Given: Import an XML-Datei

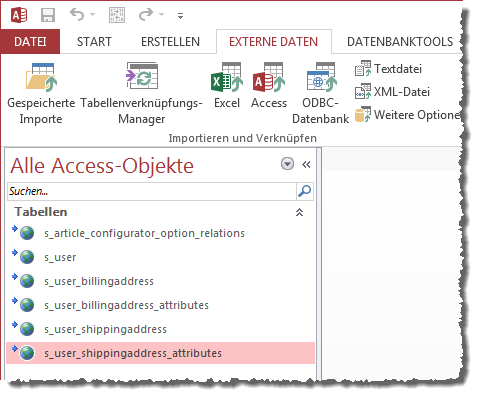Looking at the screenshot, I should tap(392, 92).
